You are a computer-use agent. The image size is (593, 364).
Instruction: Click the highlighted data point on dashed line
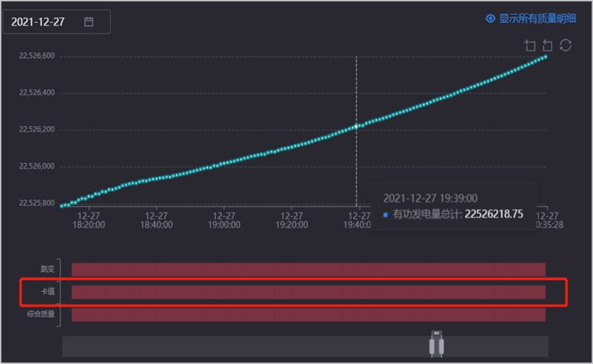(357, 126)
